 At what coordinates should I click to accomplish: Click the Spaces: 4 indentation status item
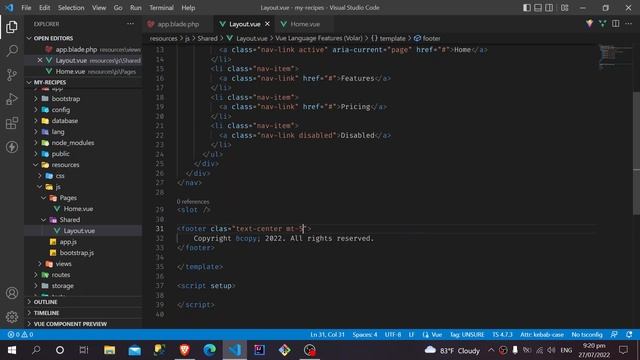[365, 334]
